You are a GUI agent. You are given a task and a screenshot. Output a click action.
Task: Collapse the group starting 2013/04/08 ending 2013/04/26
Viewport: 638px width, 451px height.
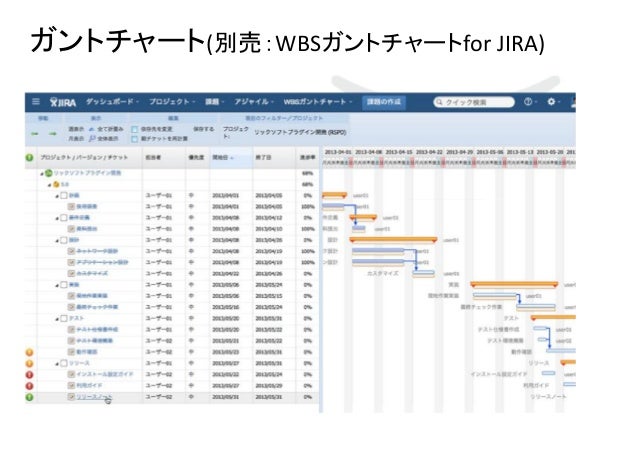(x=57, y=241)
